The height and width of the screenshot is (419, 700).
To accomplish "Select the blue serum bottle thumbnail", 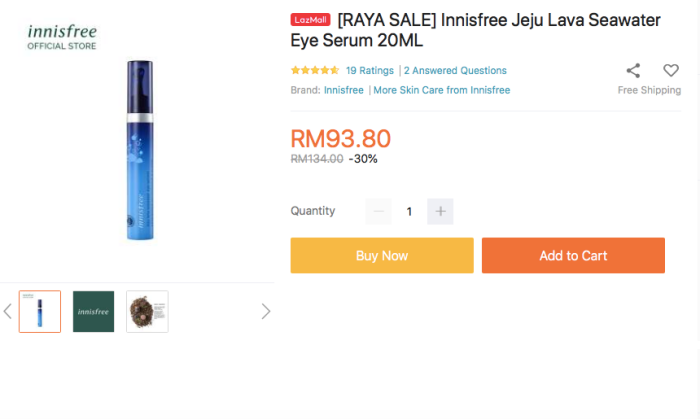I will tap(40, 311).
